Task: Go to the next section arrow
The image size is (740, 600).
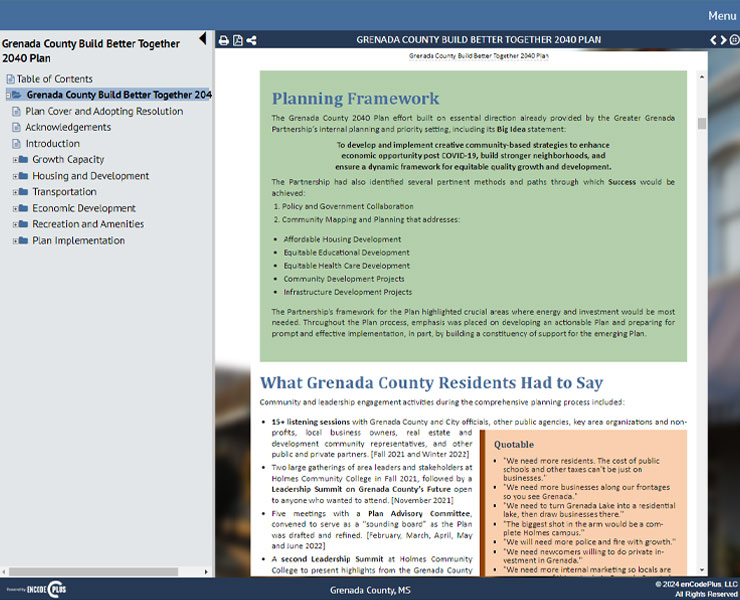Action: click(723, 40)
